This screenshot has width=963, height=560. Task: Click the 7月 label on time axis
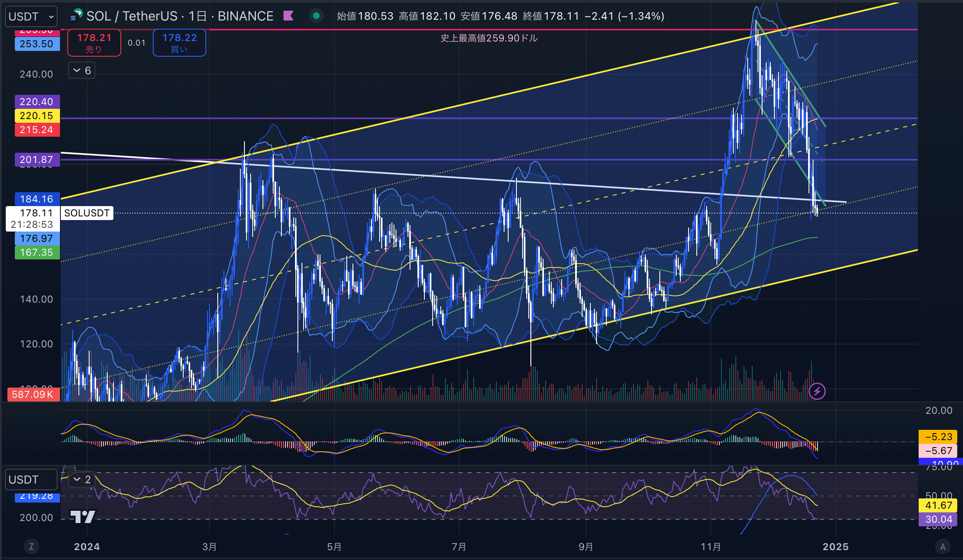click(x=459, y=547)
